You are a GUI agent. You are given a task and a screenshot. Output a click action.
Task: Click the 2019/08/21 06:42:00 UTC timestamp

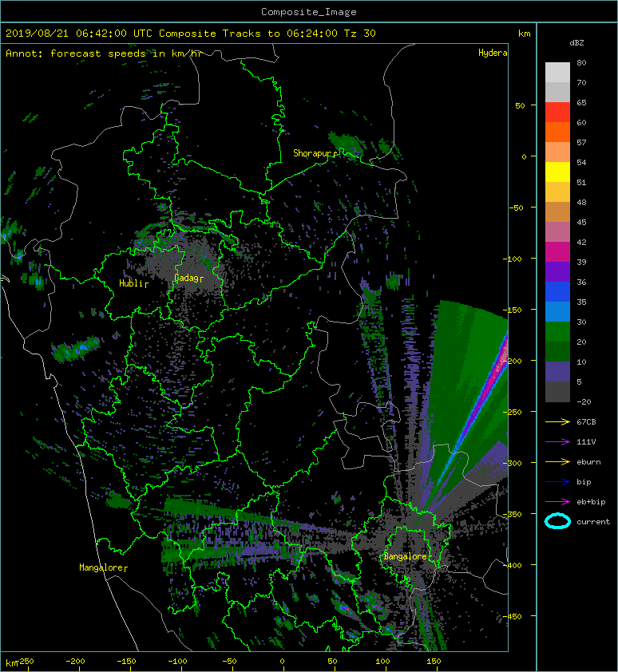[x=79, y=33]
